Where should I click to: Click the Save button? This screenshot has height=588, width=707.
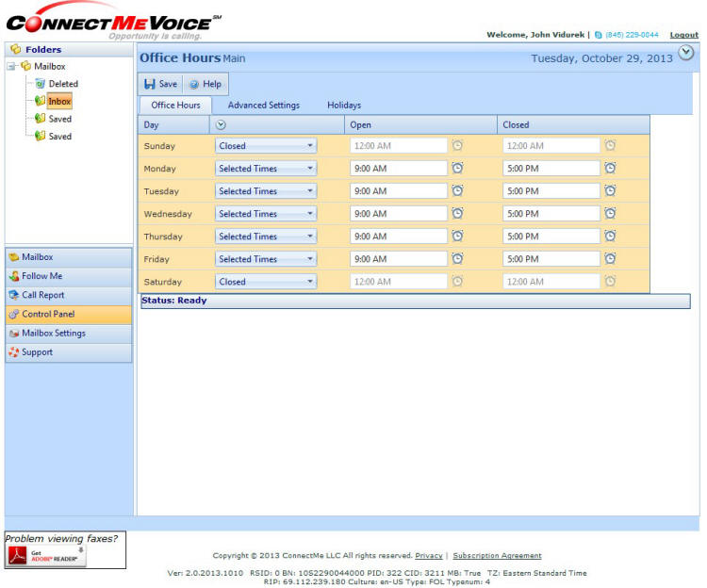tap(161, 84)
